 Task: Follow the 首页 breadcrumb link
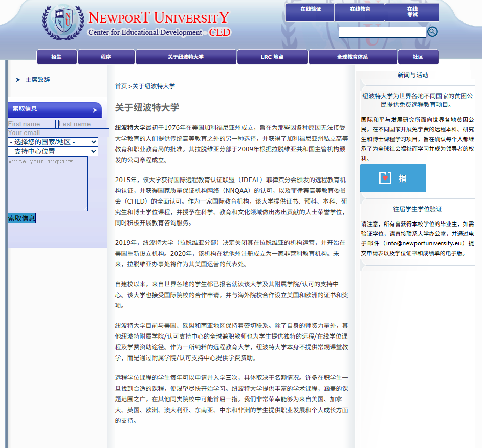pos(121,86)
